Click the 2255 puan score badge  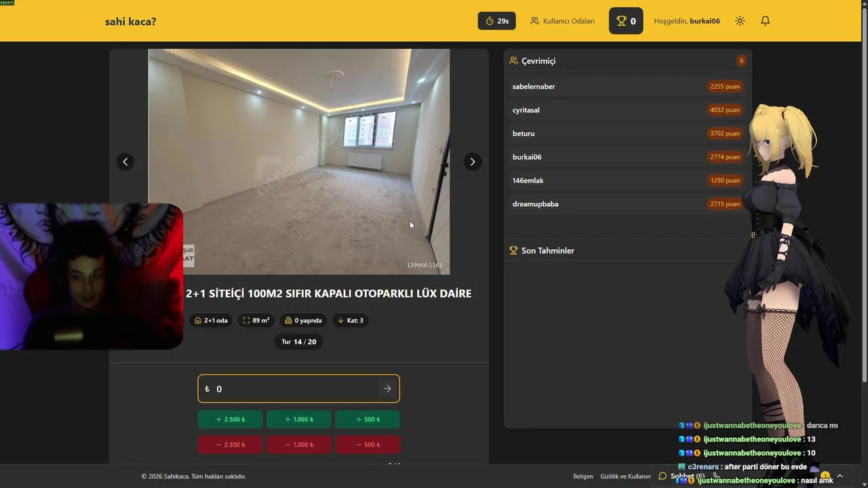(724, 87)
